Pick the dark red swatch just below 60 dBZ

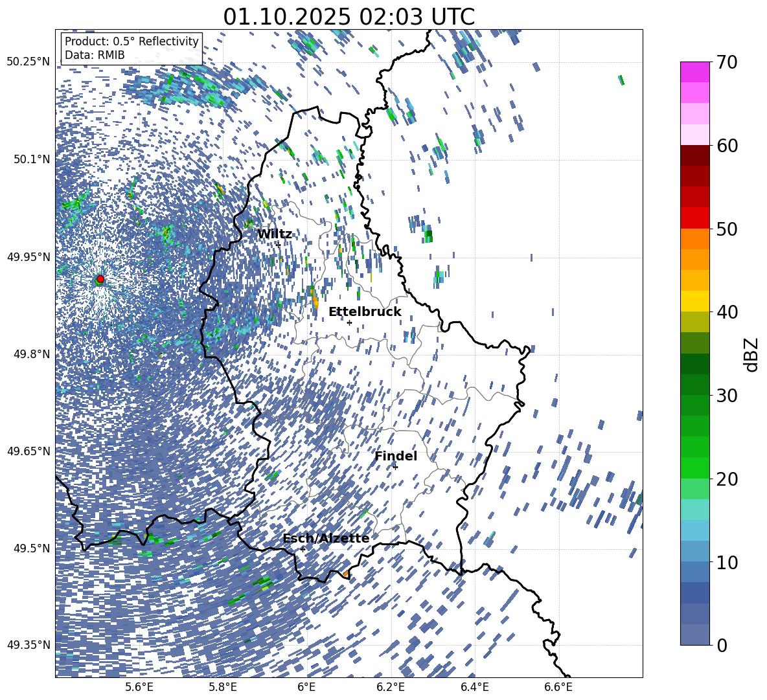click(x=694, y=155)
